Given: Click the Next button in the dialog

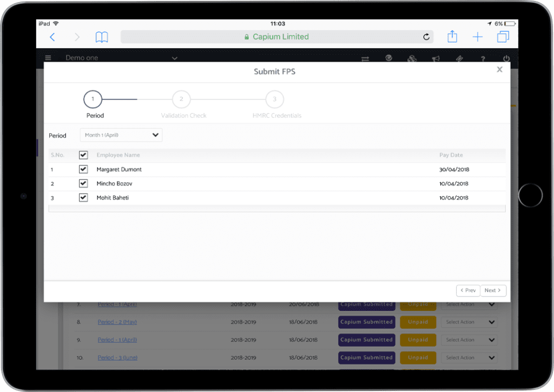Looking at the screenshot, I should click(x=493, y=290).
